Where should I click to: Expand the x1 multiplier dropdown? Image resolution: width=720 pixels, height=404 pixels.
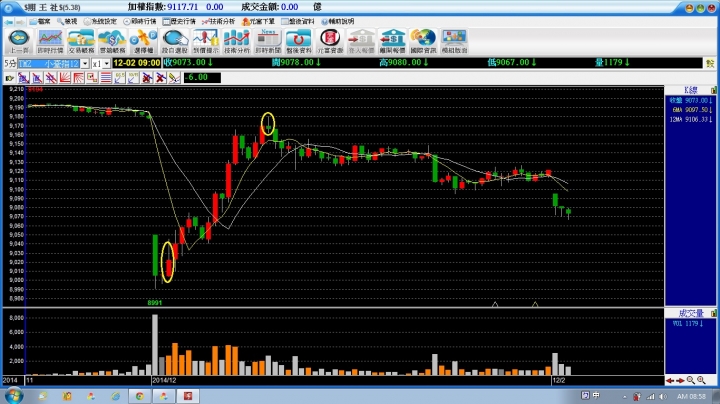pos(107,64)
